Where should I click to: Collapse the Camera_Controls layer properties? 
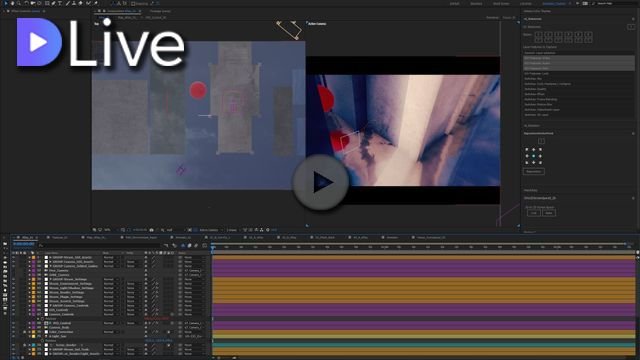[x=29, y=314]
